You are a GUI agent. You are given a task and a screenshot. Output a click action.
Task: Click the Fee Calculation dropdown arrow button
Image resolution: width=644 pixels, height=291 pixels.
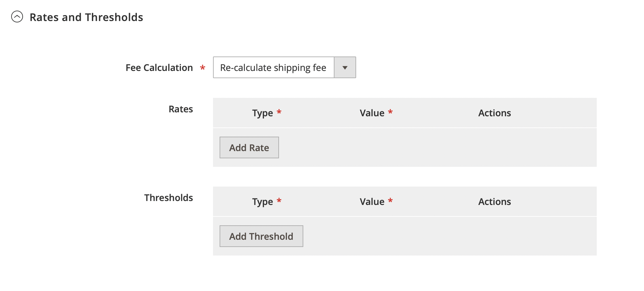(x=345, y=68)
